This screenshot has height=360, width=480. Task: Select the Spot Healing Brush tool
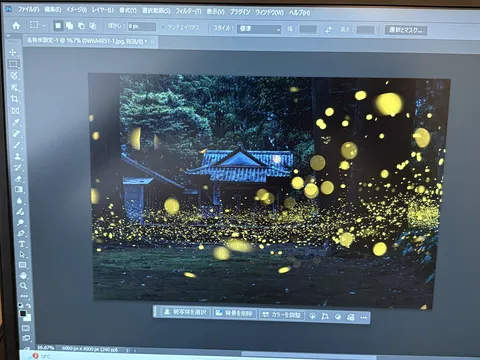[x=17, y=134]
